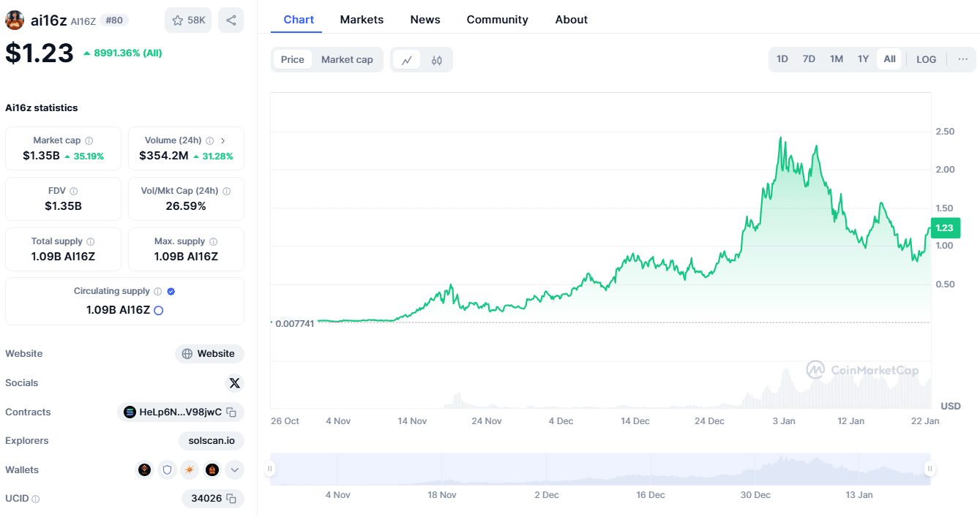
Task: Set chart range to 1M
Action: (837, 59)
